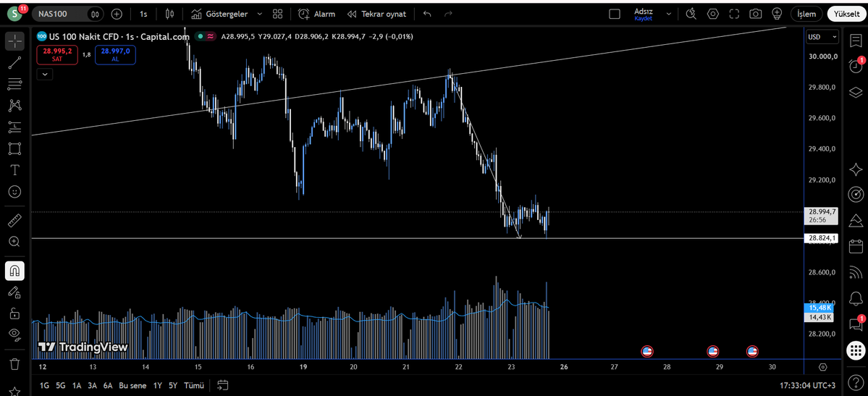The width and height of the screenshot is (868, 396).
Task: Open chart settings hexagon icon
Action: [x=713, y=14]
